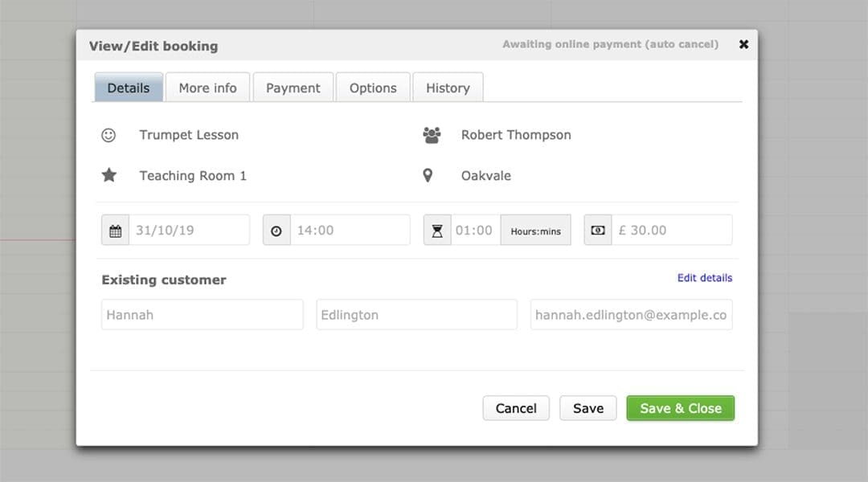Select the first name field containing Hannah
Viewport: 868px width, 482px height.
(202, 314)
